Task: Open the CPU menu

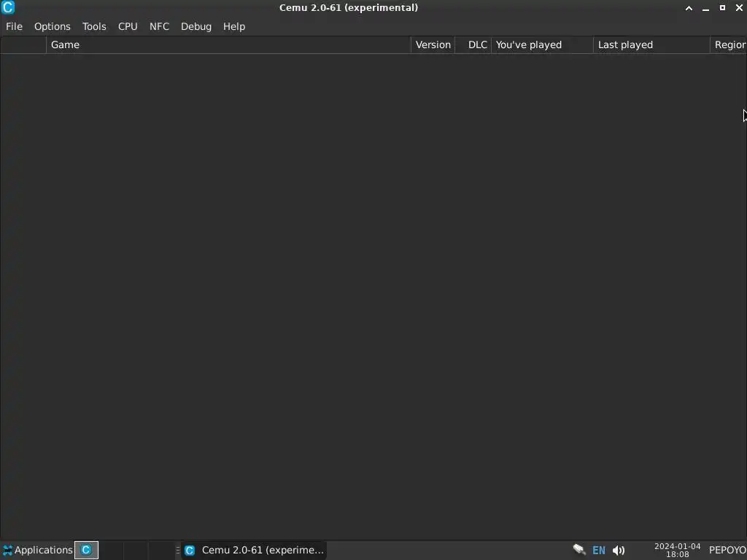Action: [x=128, y=27]
